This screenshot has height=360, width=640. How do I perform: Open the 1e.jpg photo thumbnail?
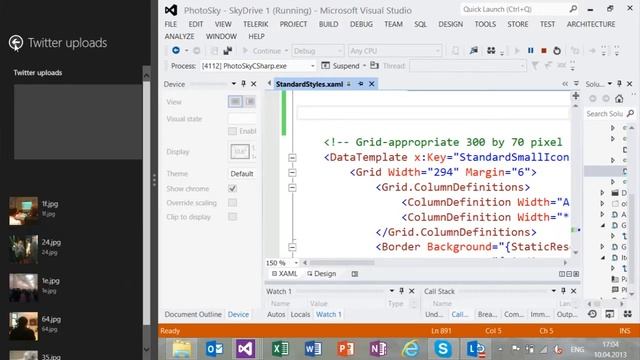click(x=23, y=287)
